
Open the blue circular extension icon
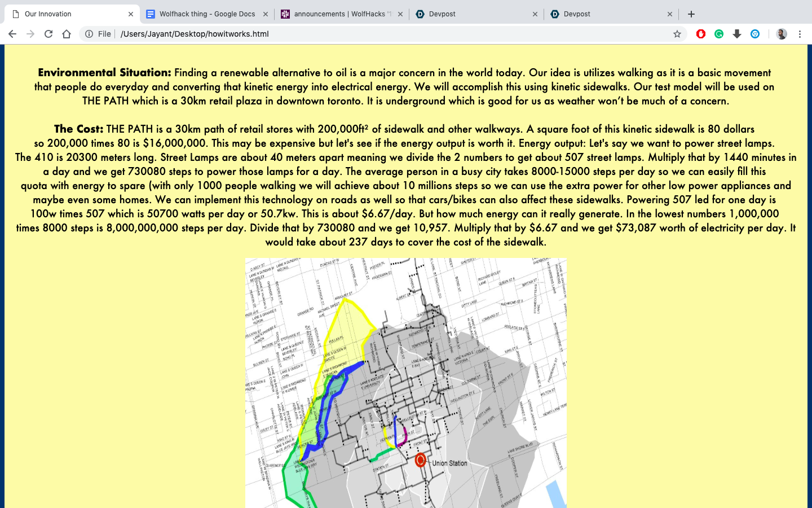[755, 34]
